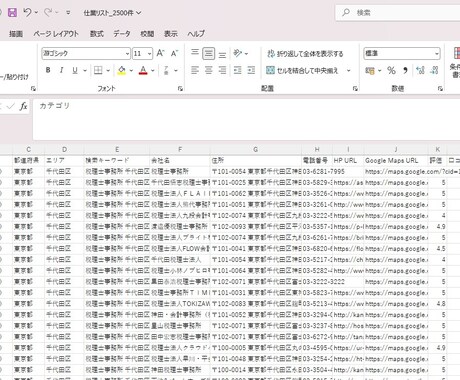The height and width of the screenshot is (380, 460).
Task: Open the merge cells dropdown arrow
Action: click(x=349, y=70)
